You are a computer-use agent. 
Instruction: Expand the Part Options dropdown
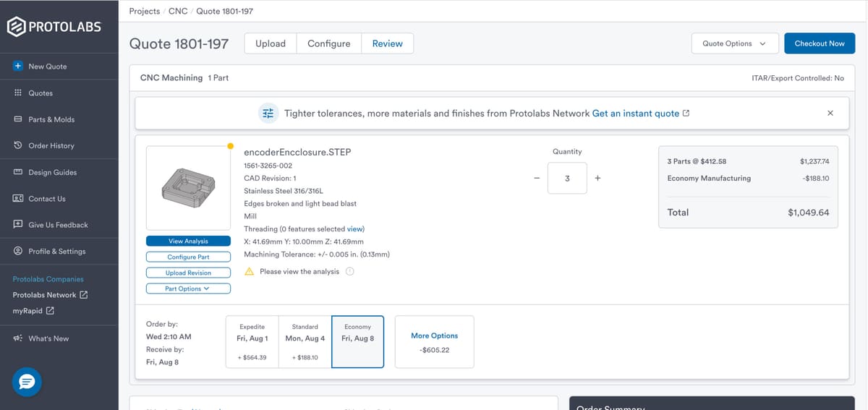[188, 289]
